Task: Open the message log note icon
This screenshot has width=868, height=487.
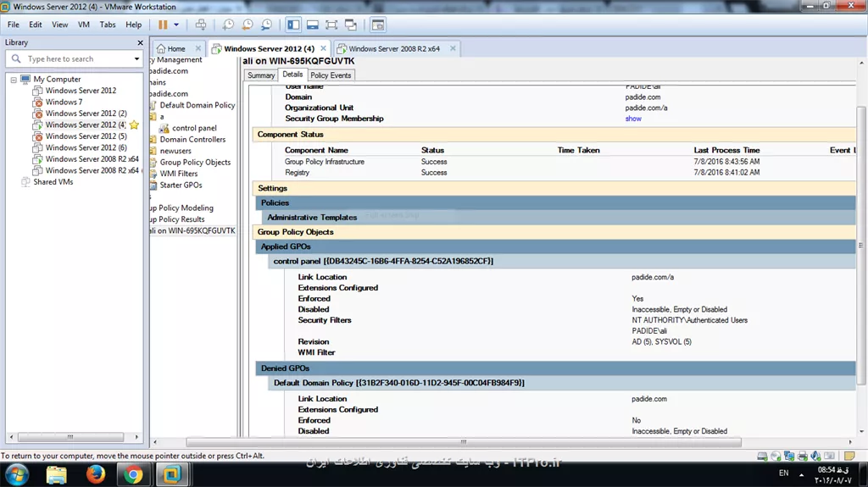Action: pyautogui.click(x=849, y=456)
